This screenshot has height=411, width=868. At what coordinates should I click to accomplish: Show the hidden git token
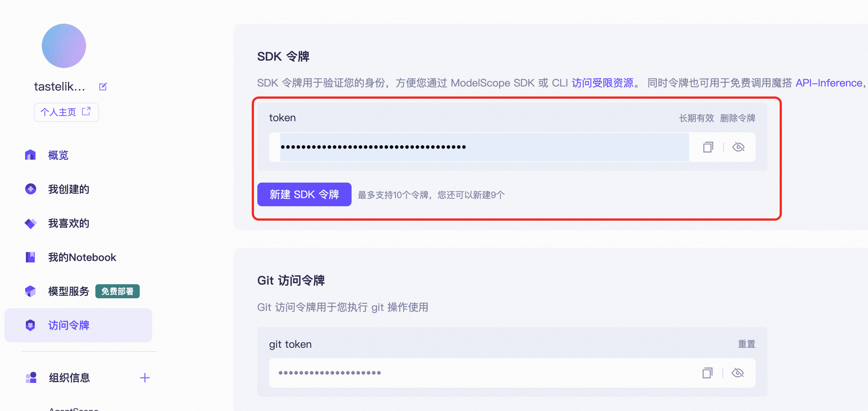point(738,373)
